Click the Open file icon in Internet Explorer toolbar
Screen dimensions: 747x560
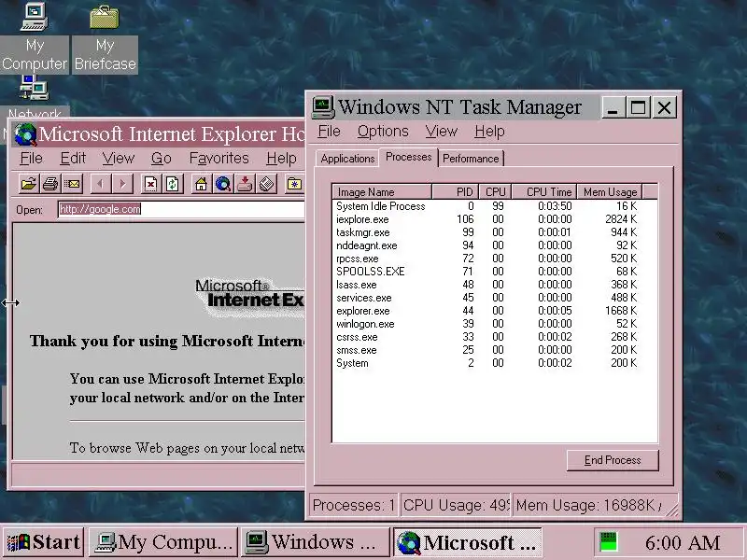[x=29, y=183]
